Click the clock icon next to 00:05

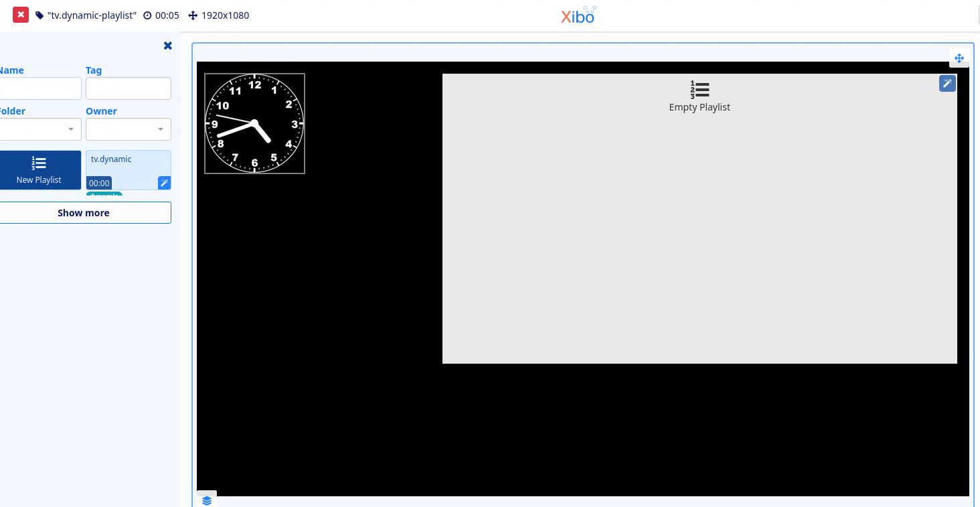(x=147, y=15)
